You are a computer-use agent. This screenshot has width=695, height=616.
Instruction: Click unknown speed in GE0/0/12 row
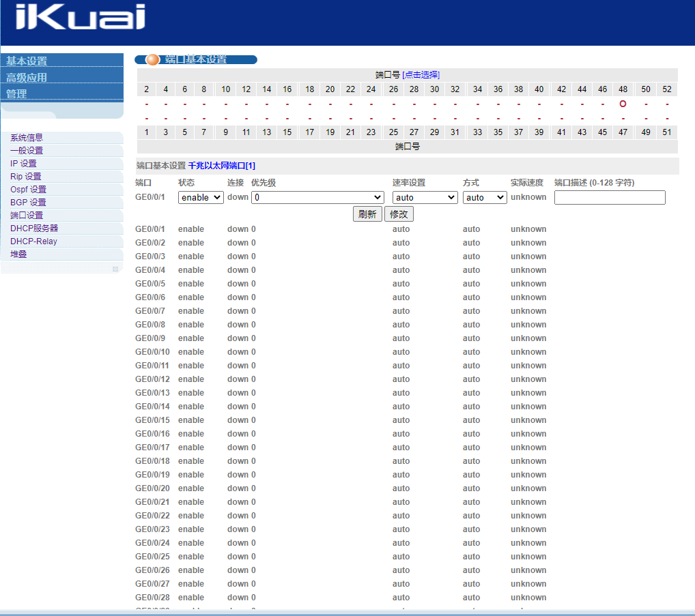tap(528, 379)
